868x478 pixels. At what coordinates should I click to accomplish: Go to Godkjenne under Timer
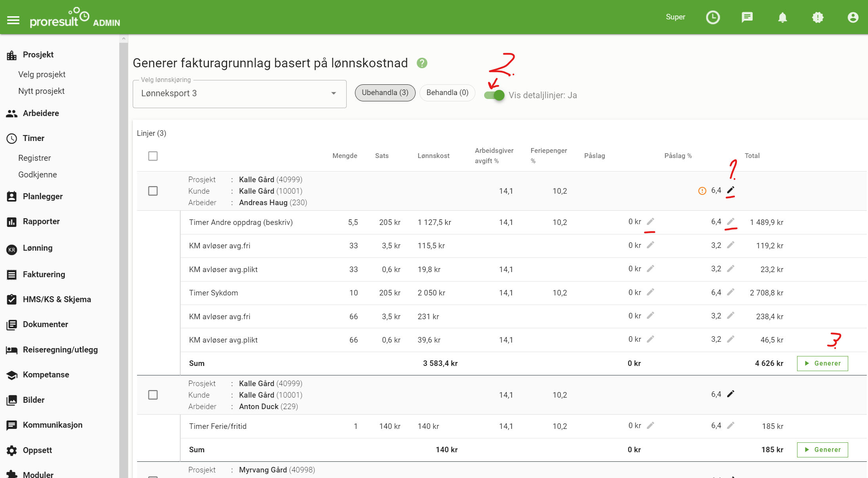tap(38, 175)
